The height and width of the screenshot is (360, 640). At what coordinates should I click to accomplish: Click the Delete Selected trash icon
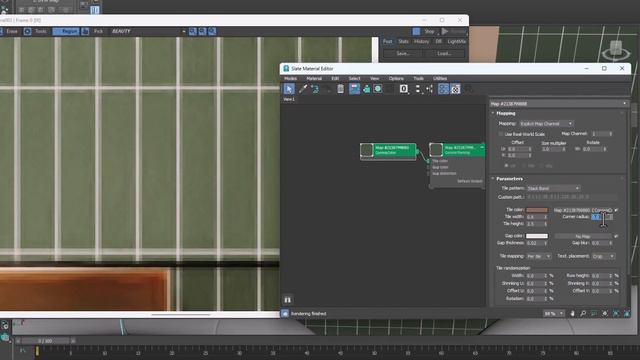pos(340,89)
